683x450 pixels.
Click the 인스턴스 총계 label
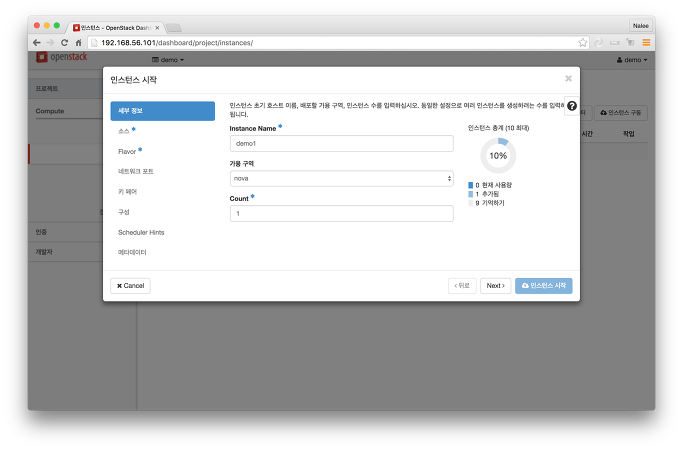[x=498, y=128]
